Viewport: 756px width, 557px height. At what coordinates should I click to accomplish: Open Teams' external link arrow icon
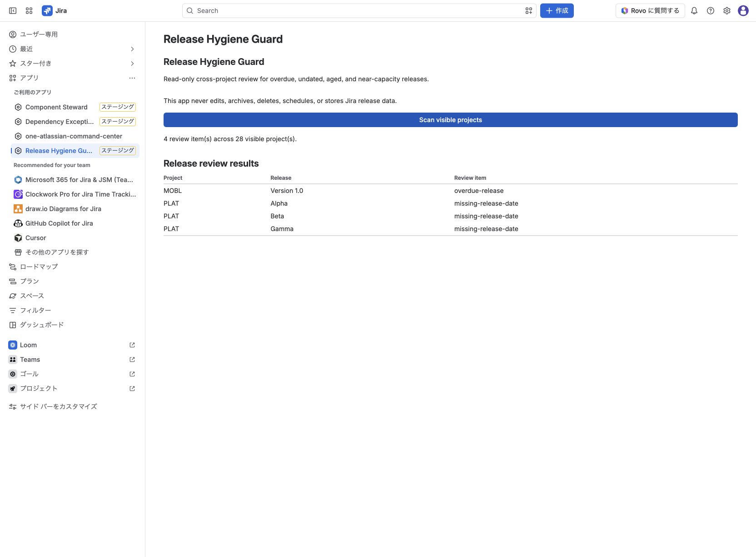(132, 360)
